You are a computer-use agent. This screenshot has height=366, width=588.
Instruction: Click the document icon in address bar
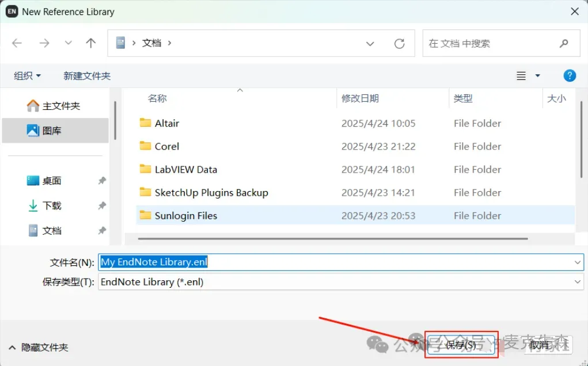coord(120,43)
